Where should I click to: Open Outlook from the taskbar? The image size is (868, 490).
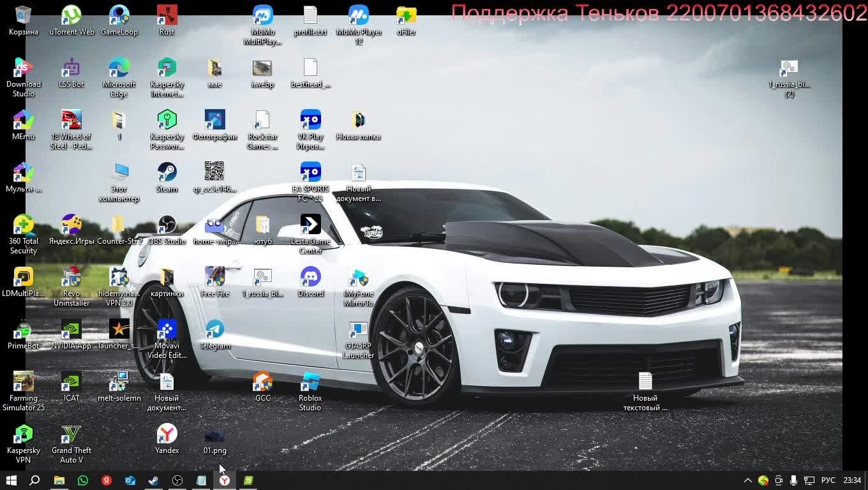coord(130,480)
